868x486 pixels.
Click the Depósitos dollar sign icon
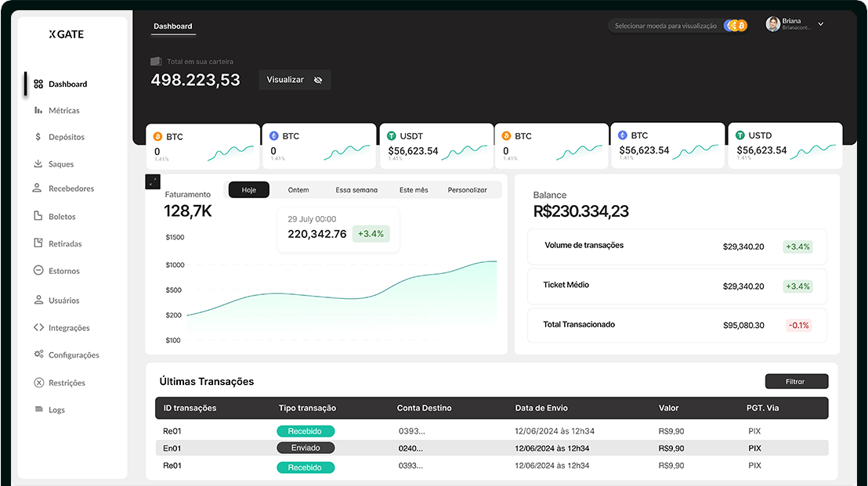click(x=38, y=137)
